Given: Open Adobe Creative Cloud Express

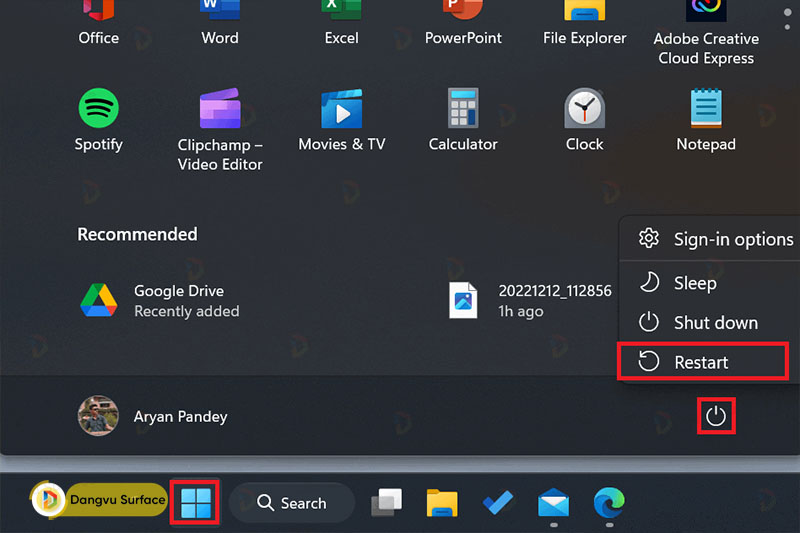Looking at the screenshot, I should (x=706, y=33).
